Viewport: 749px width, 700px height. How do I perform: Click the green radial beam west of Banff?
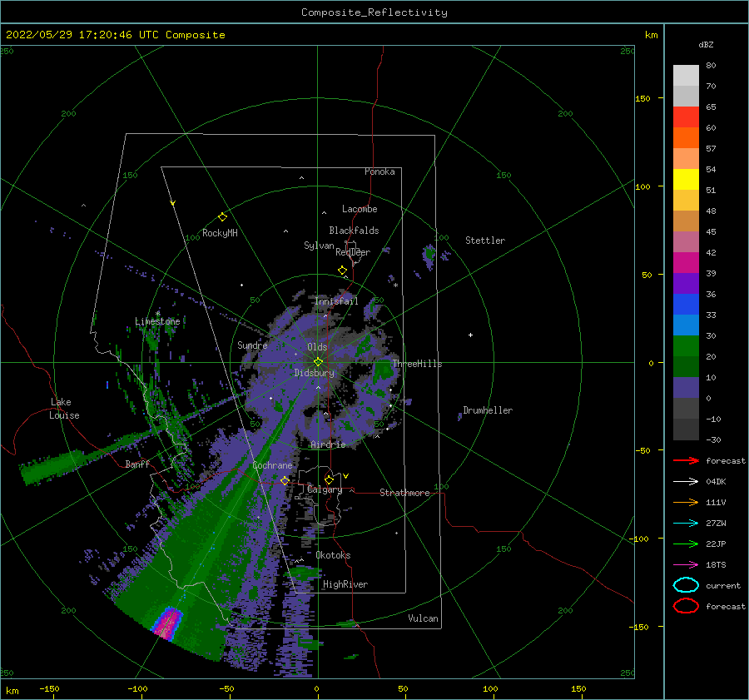point(52,466)
